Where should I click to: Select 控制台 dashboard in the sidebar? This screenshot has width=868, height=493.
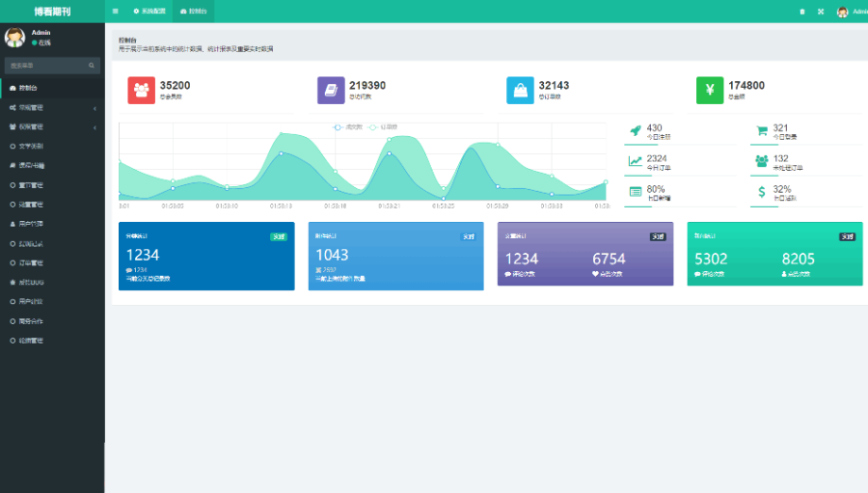[x=52, y=88]
